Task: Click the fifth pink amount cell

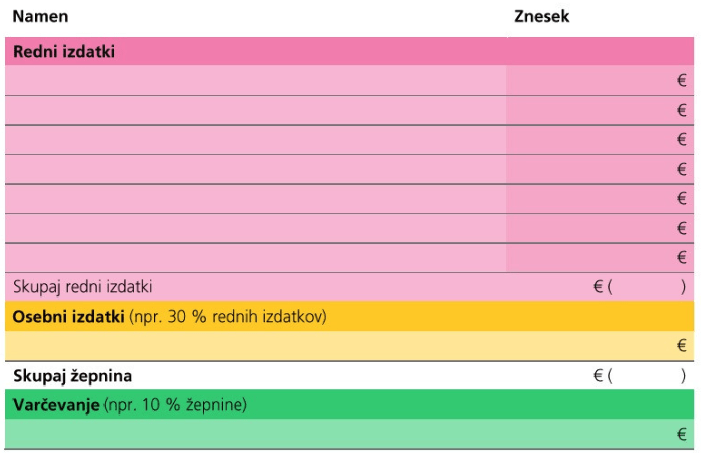Action: (600, 198)
